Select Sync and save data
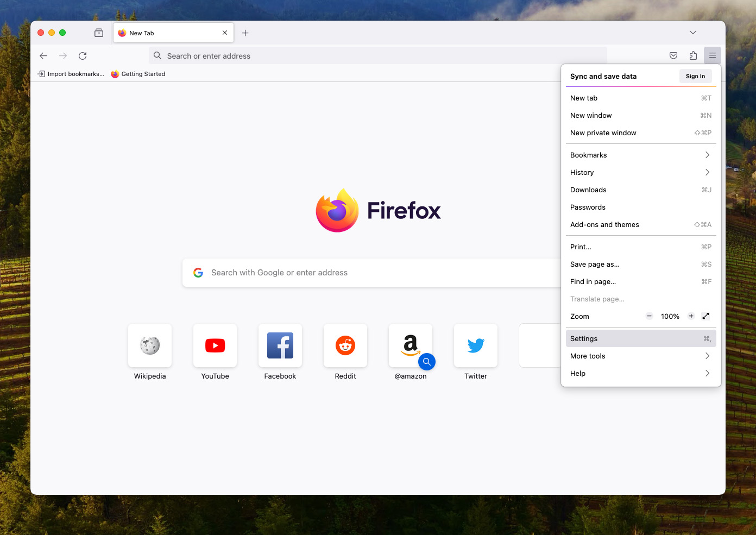756x535 pixels. 603,77
